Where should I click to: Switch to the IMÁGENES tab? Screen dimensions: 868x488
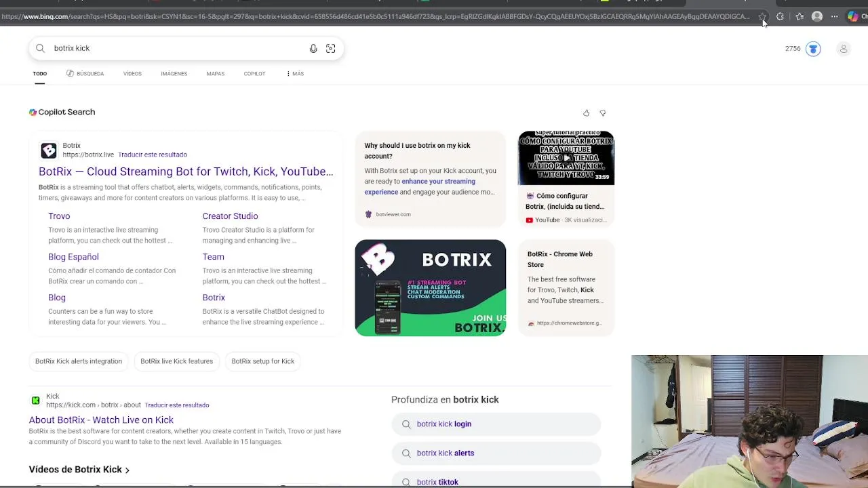[x=174, y=73]
